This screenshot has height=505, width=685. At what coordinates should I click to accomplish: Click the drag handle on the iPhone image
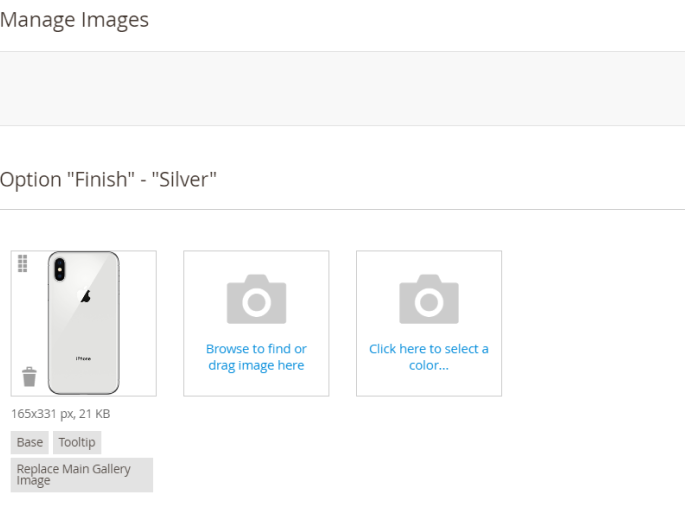coord(23,263)
